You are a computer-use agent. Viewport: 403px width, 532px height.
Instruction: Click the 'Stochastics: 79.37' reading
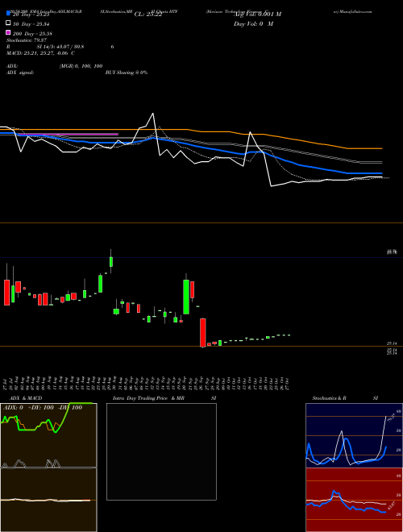tap(27, 40)
